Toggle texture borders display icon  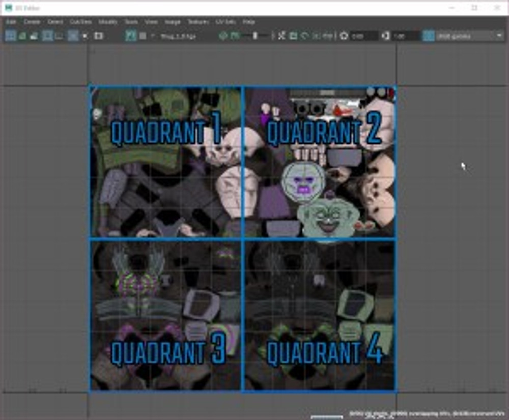click(47, 36)
